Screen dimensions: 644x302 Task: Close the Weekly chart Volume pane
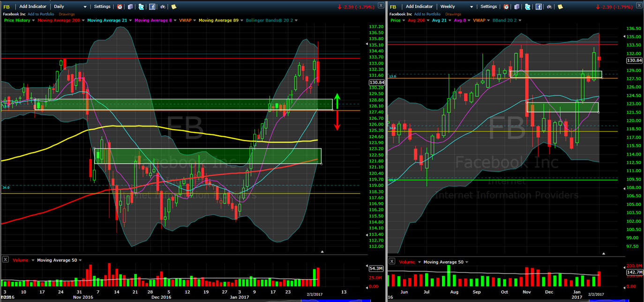coord(392,261)
